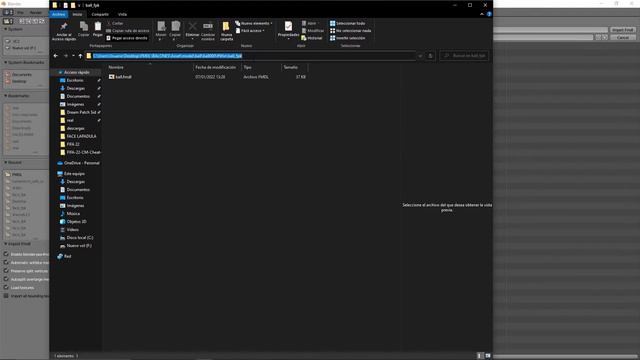Switch to large icons view in the status bar
The height and width of the screenshot is (360, 640).
(x=488, y=356)
